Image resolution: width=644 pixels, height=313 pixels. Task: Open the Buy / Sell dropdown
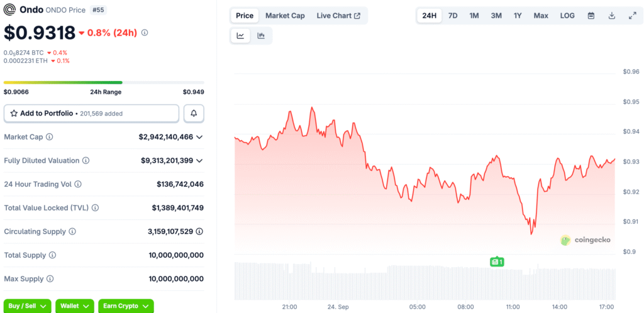(27, 306)
